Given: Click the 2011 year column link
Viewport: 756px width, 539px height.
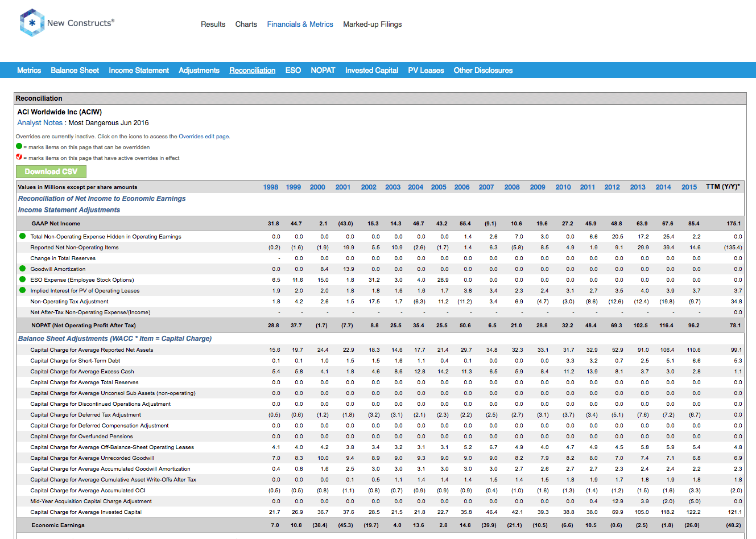Looking at the screenshot, I should tap(588, 187).
